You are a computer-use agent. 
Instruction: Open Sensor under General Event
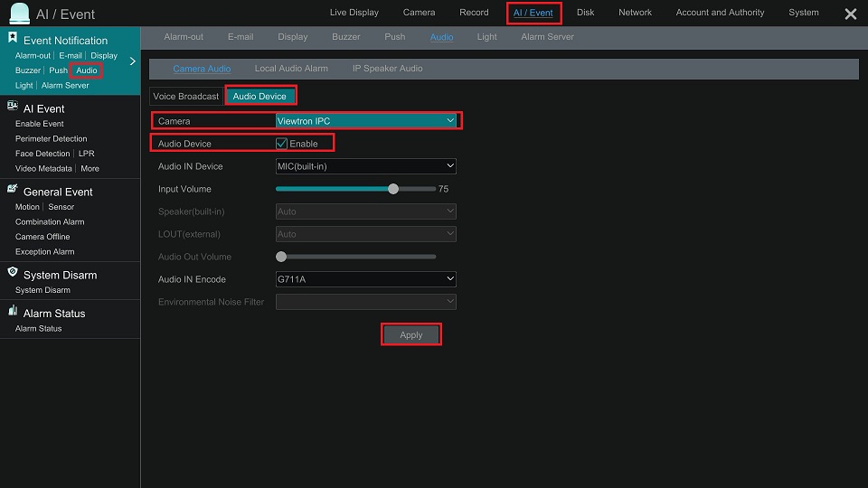pos(61,206)
